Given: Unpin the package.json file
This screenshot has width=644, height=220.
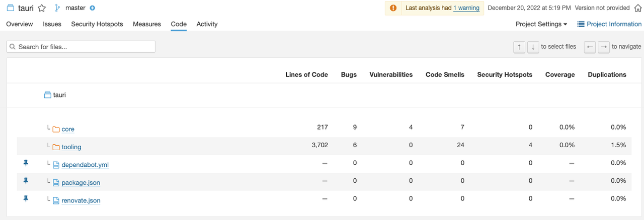Looking at the screenshot, I should [x=26, y=181].
